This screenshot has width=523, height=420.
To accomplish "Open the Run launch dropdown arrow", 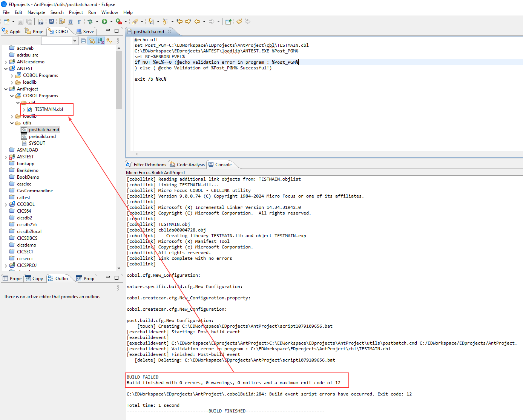I will (111, 21).
